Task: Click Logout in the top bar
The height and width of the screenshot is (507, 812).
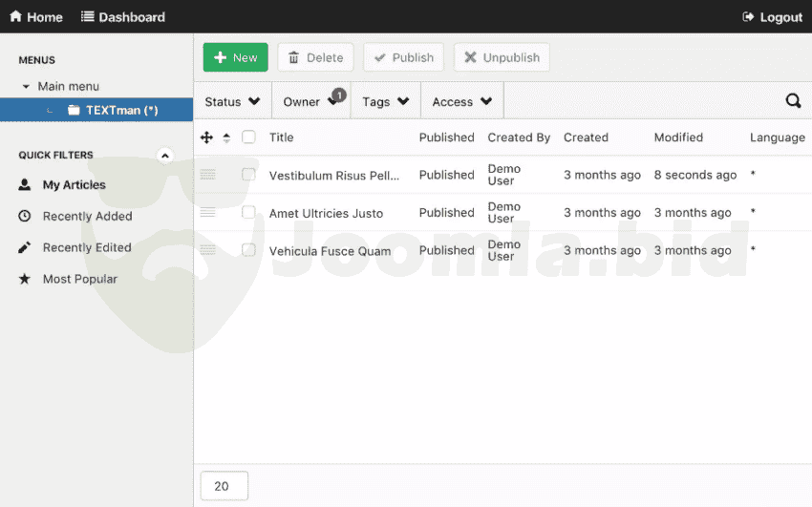Action: pyautogui.click(x=772, y=17)
